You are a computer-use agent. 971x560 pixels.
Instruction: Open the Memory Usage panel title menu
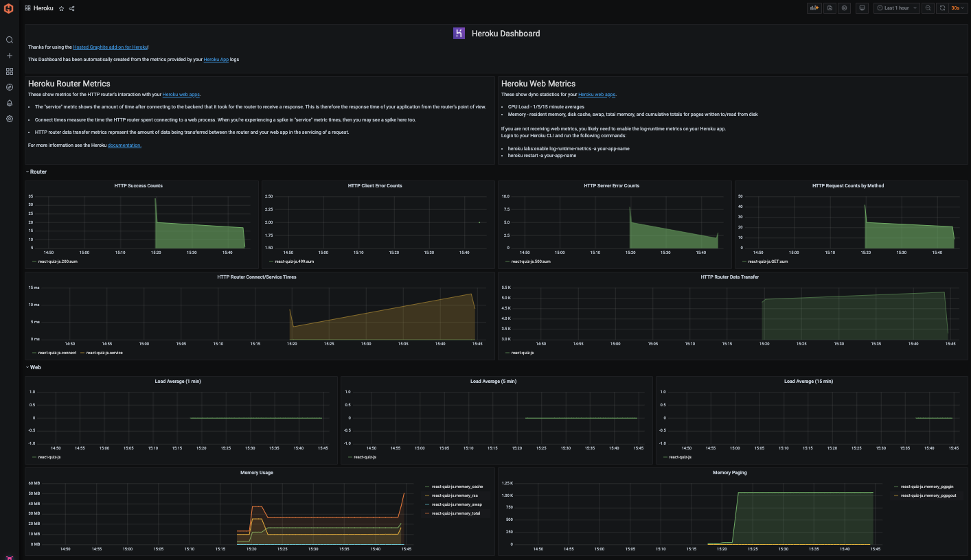257,473
